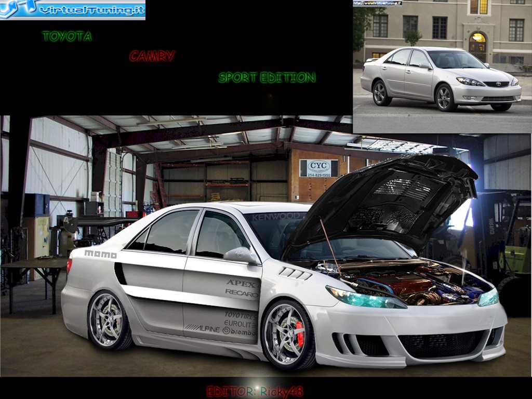Click the TOYOTIRES decal on the door

240,315
